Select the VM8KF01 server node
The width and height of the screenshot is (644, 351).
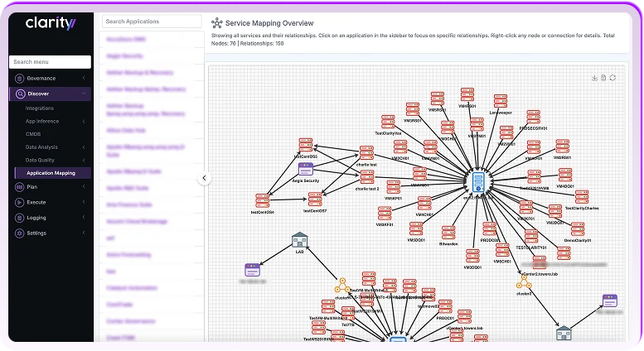pos(385,214)
